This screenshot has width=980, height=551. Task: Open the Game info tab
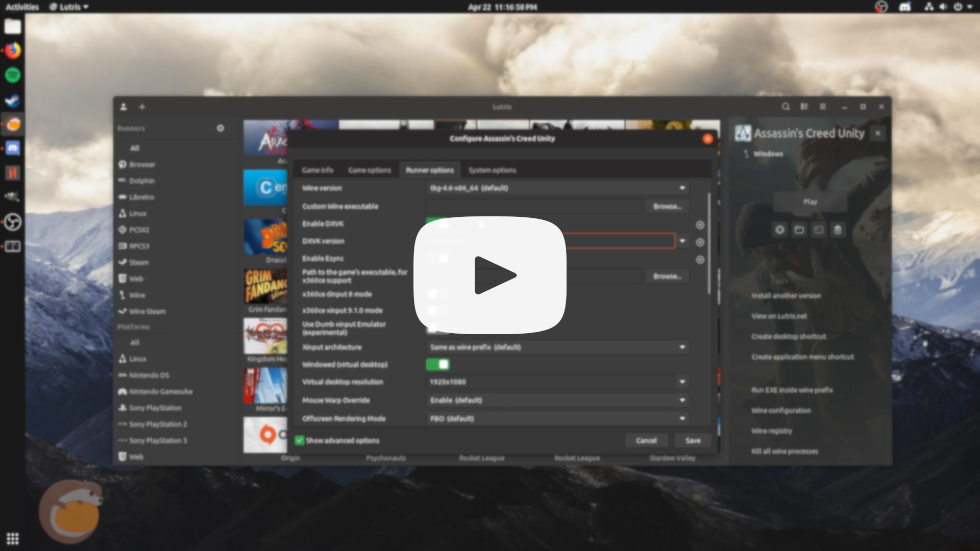click(317, 170)
